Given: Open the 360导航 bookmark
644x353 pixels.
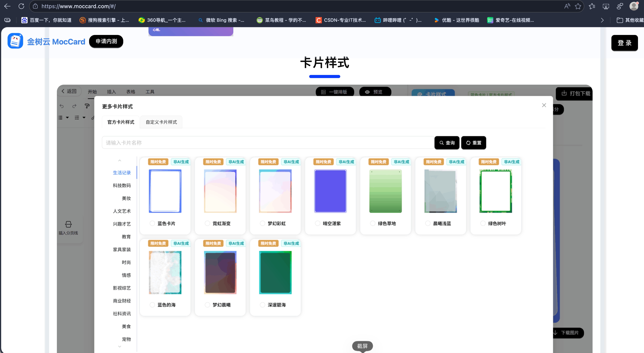Looking at the screenshot, I should tap(162, 20).
